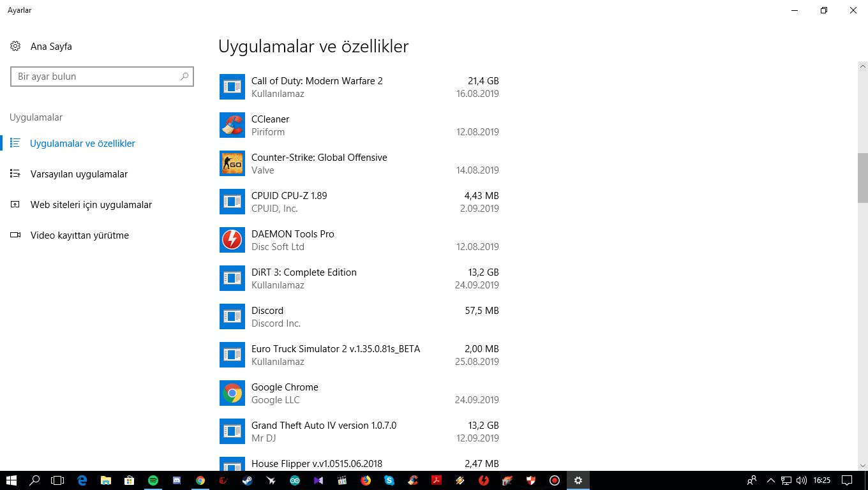Viewport: 868px width, 490px height.
Task: Select the CCleaner broom icon in the apps list
Action: (x=232, y=125)
